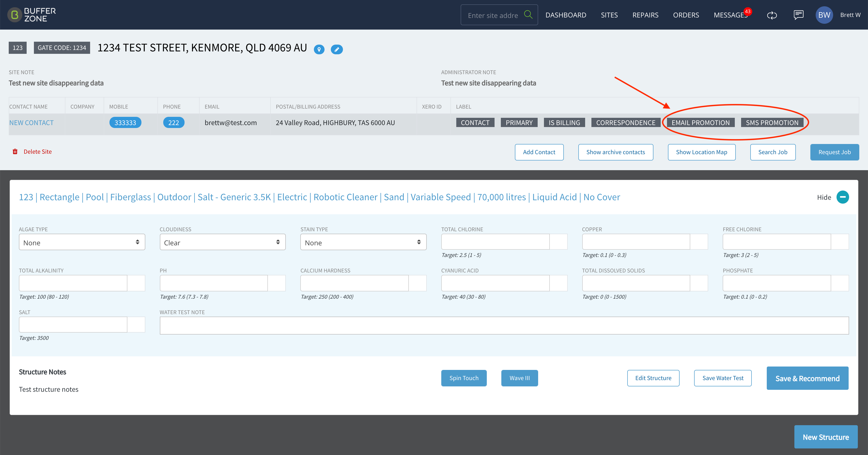Image resolution: width=868 pixels, height=455 pixels.
Task: Click the Save & Recommend button
Action: click(x=807, y=378)
